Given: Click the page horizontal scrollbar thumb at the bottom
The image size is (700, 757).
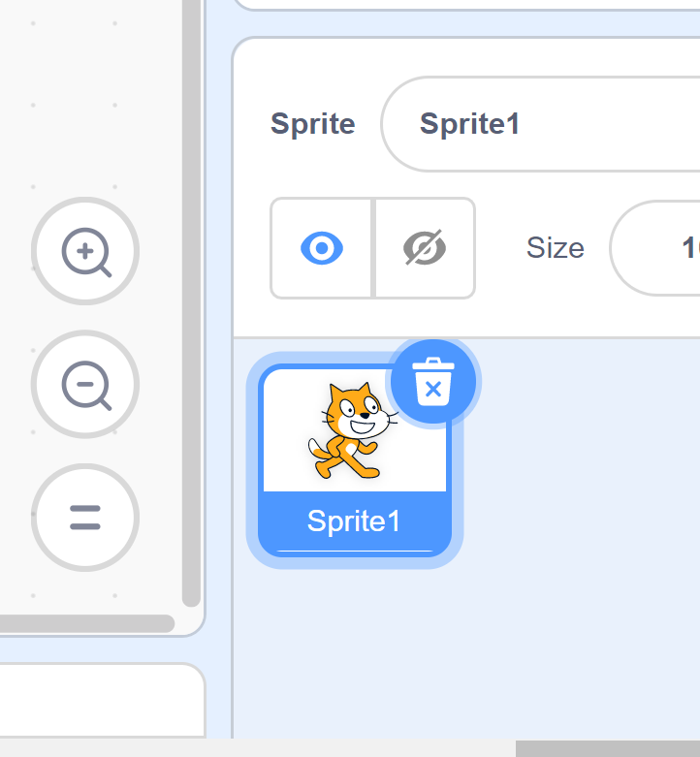Looking at the screenshot, I should (x=608, y=749).
